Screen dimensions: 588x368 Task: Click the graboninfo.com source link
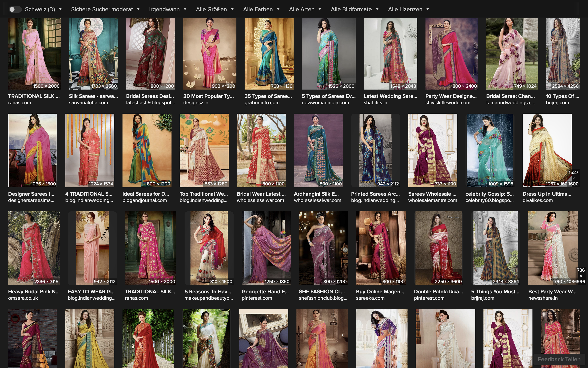pyautogui.click(x=262, y=103)
